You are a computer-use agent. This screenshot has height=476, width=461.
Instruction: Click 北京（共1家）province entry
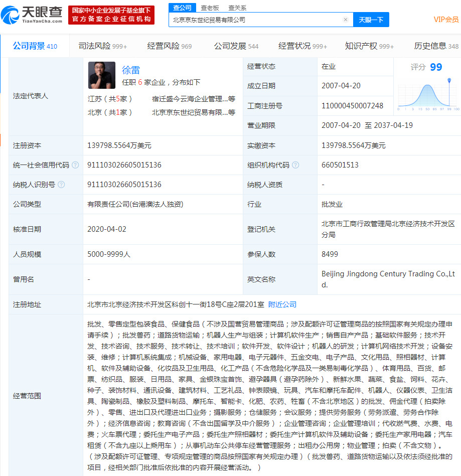(x=110, y=113)
